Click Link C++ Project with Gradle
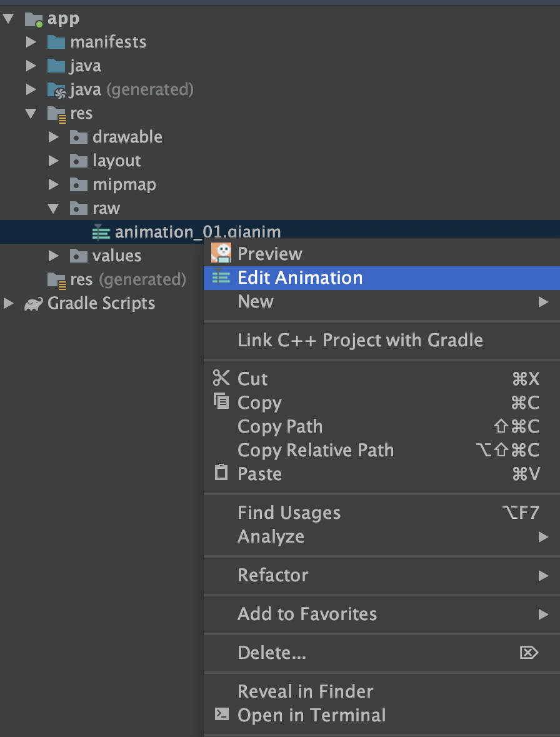The image size is (560, 737). click(x=360, y=340)
